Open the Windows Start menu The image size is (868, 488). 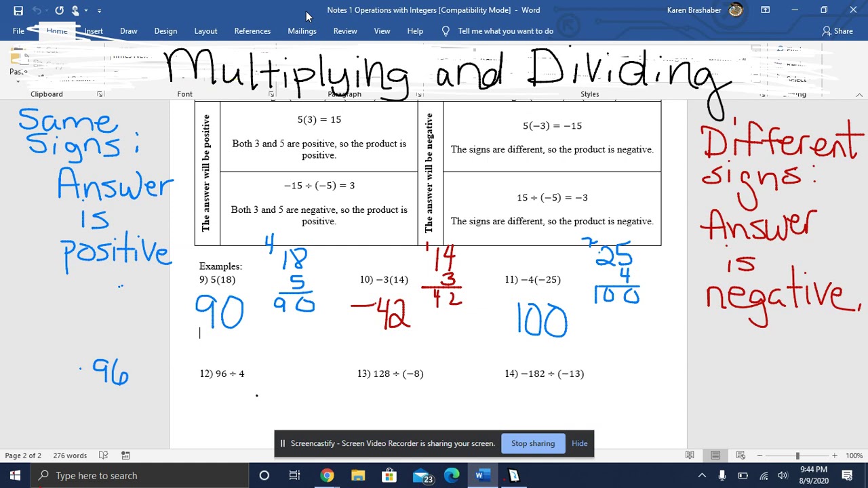pyautogui.click(x=15, y=476)
